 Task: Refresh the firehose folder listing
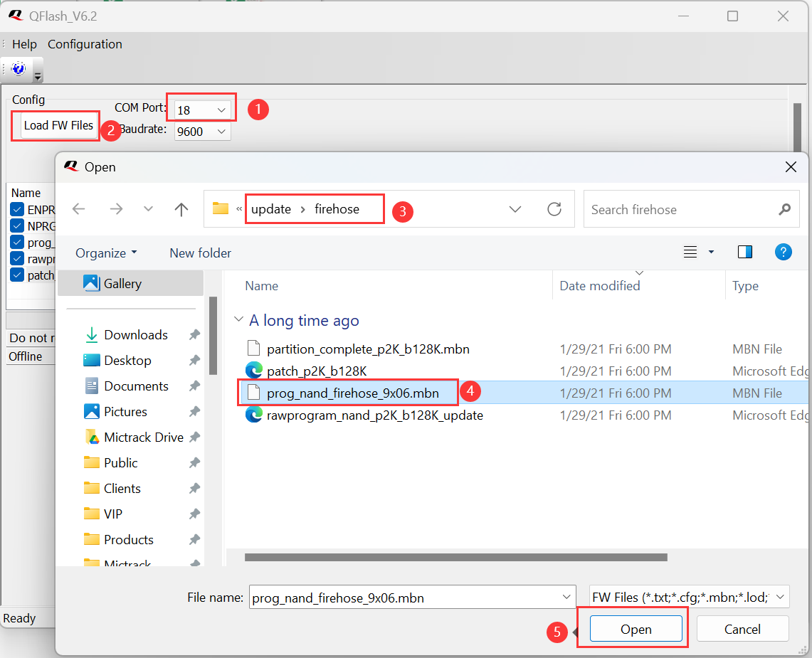[x=554, y=209]
